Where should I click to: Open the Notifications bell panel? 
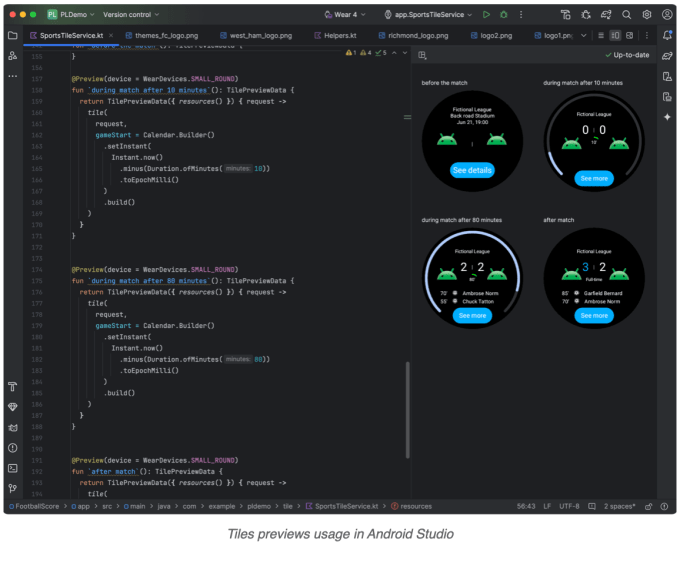[667, 35]
